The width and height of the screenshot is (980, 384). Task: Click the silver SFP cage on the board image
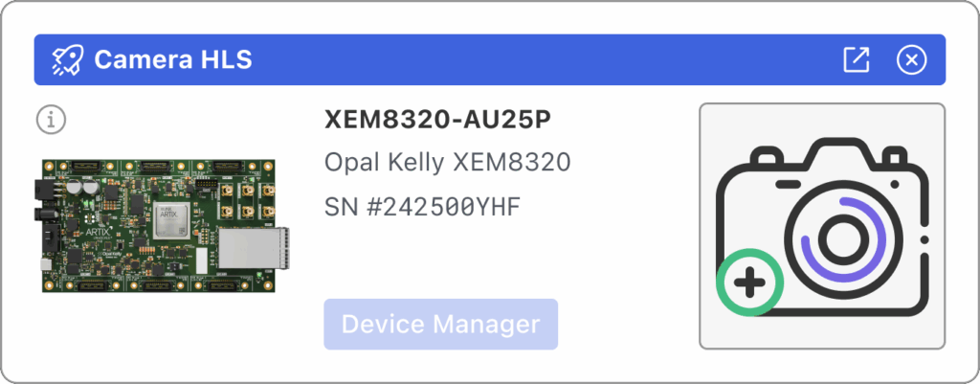254,246
